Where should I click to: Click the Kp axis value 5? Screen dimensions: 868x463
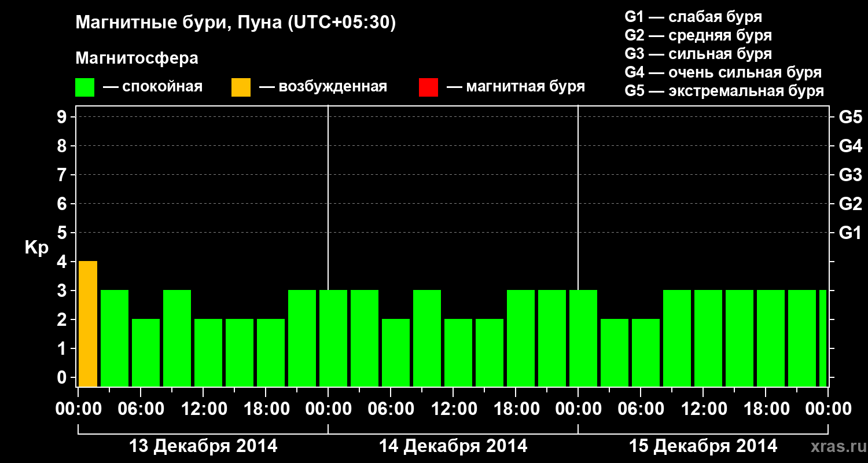tap(63, 233)
